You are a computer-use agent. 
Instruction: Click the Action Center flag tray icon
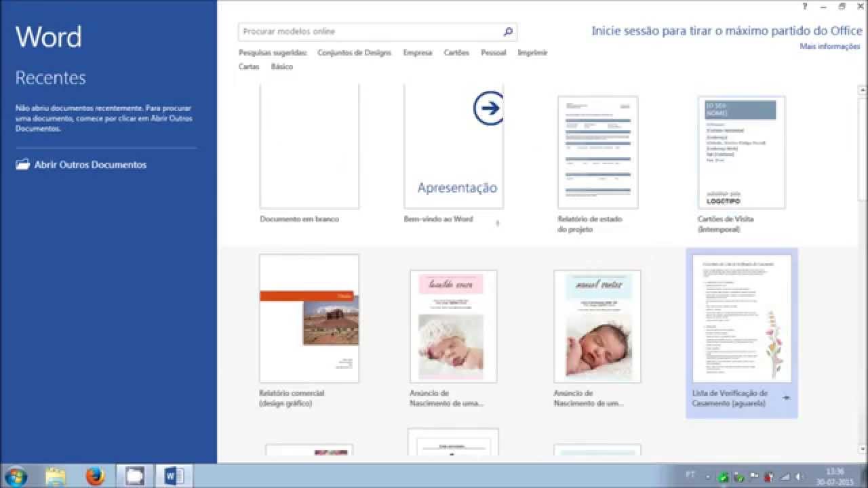753,476
